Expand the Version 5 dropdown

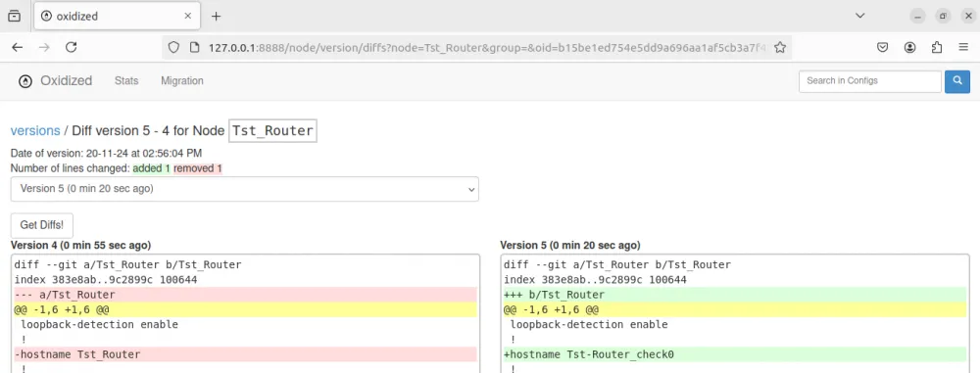tap(244, 189)
